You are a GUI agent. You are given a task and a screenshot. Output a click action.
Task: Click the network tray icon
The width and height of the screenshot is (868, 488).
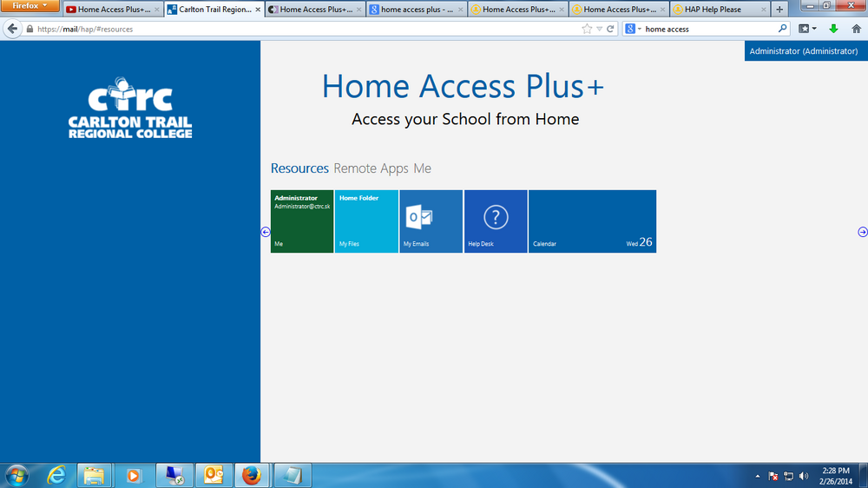(789, 477)
